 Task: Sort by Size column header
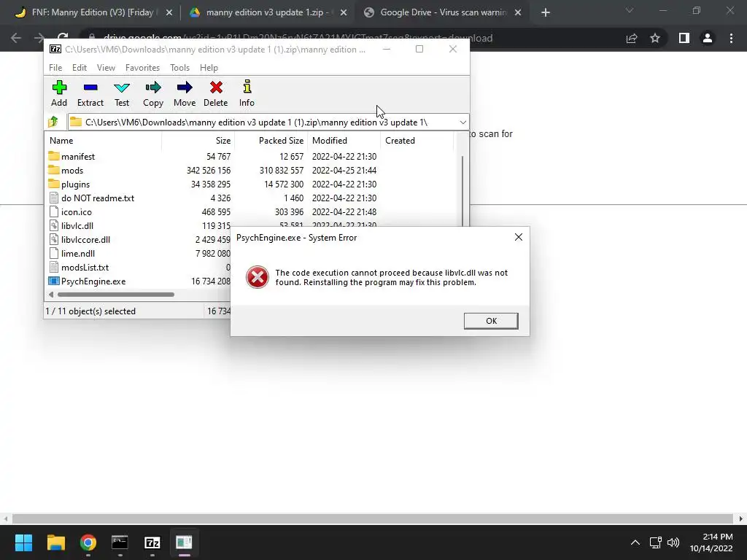tap(198, 141)
